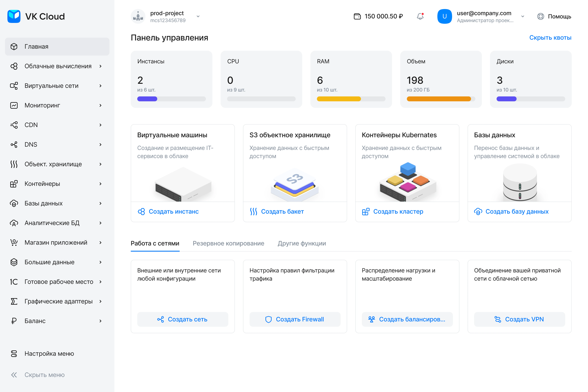Screen dimensions: 588x392
Task: Open Настройка меню item label
Action: [49, 354]
